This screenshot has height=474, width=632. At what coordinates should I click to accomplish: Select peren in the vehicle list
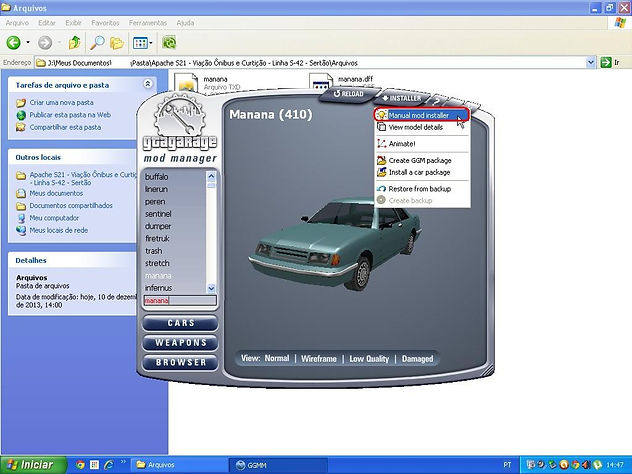click(155, 202)
